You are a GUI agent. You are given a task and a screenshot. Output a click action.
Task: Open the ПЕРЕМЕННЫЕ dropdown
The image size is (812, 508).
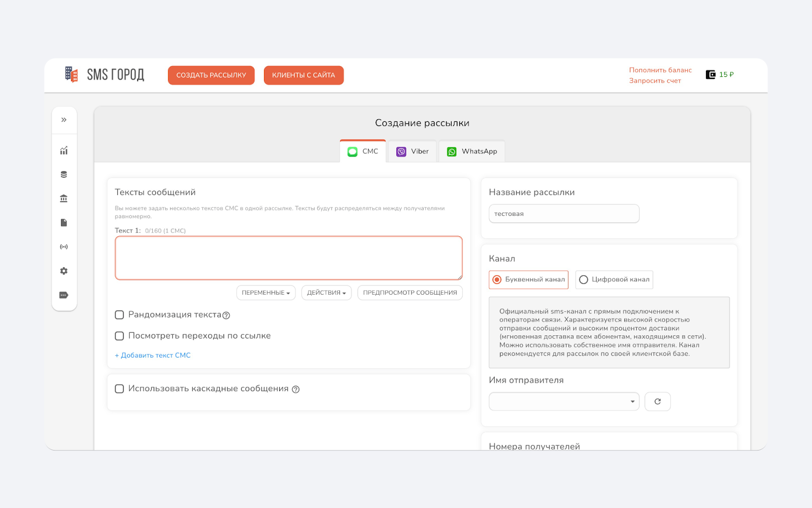265,293
